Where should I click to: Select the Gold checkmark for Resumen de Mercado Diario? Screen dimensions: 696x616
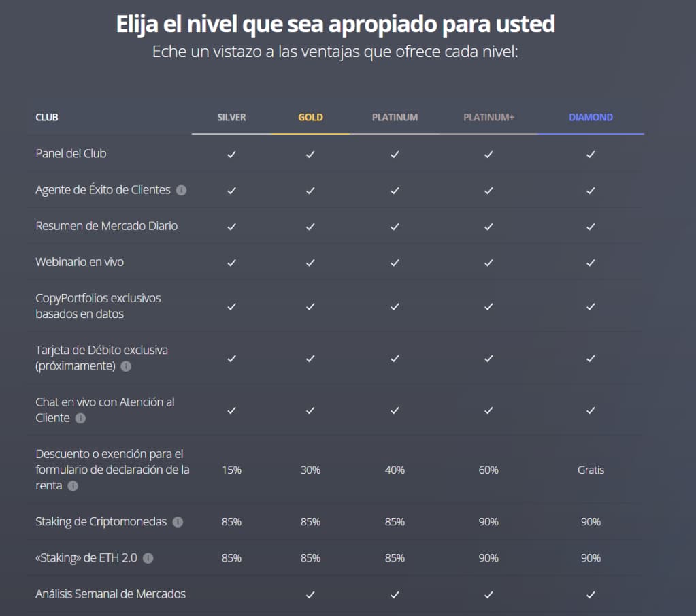[x=310, y=226]
